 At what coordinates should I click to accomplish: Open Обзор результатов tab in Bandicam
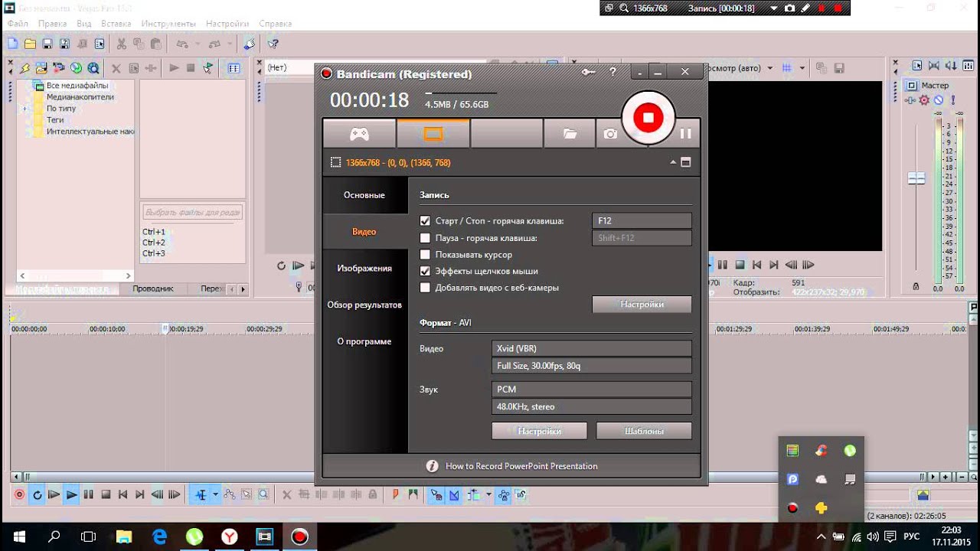tap(364, 305)
